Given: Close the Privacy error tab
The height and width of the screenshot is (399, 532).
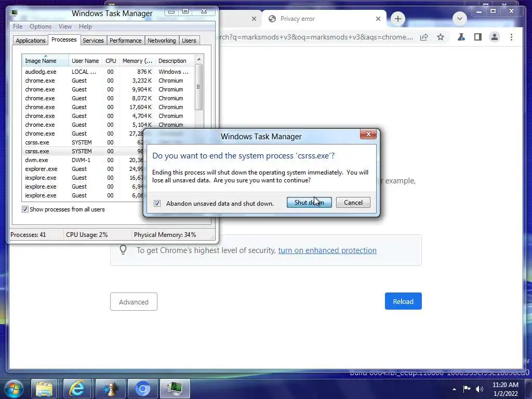Looking at the screenshot, I should coord(378,19).
